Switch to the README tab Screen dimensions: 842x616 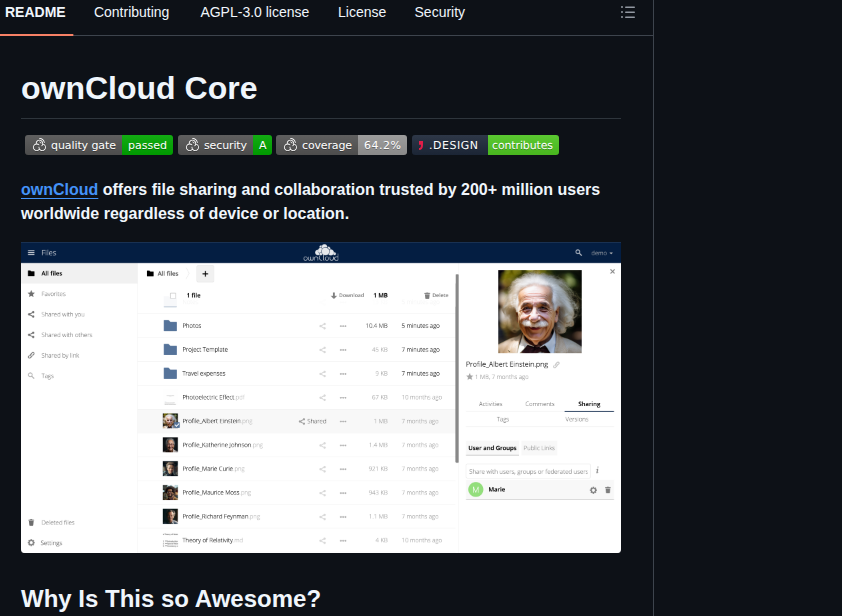point(35,12)
